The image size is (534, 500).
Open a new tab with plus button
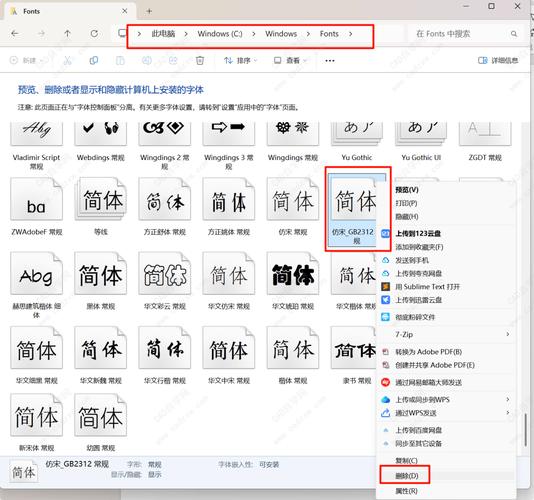click(x=149, y=11)
